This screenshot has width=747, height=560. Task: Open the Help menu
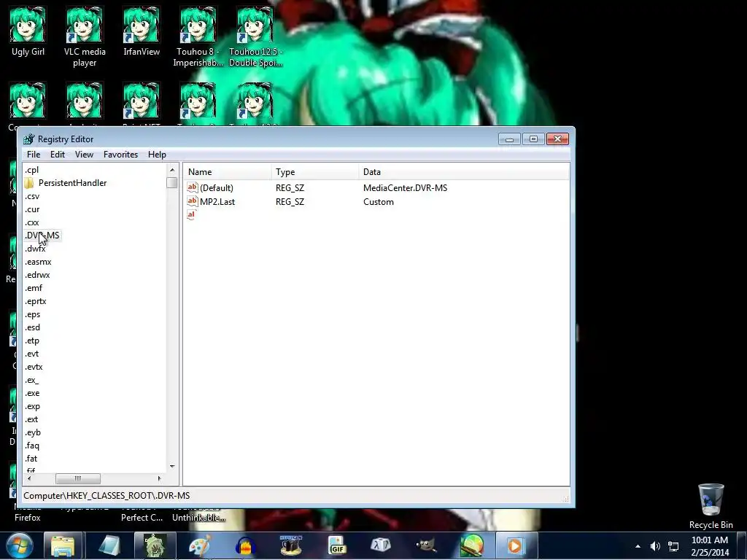pos(157,155)
